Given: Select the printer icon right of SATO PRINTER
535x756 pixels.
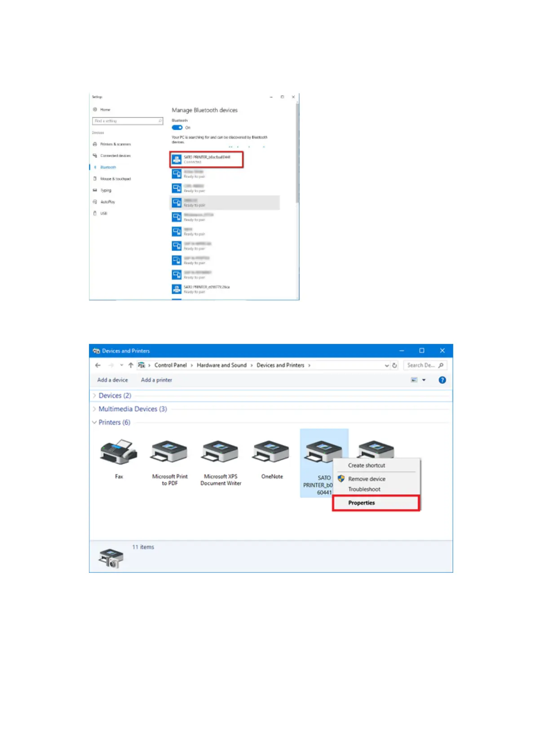Looking at the screenshot, I should pos(376,449).
